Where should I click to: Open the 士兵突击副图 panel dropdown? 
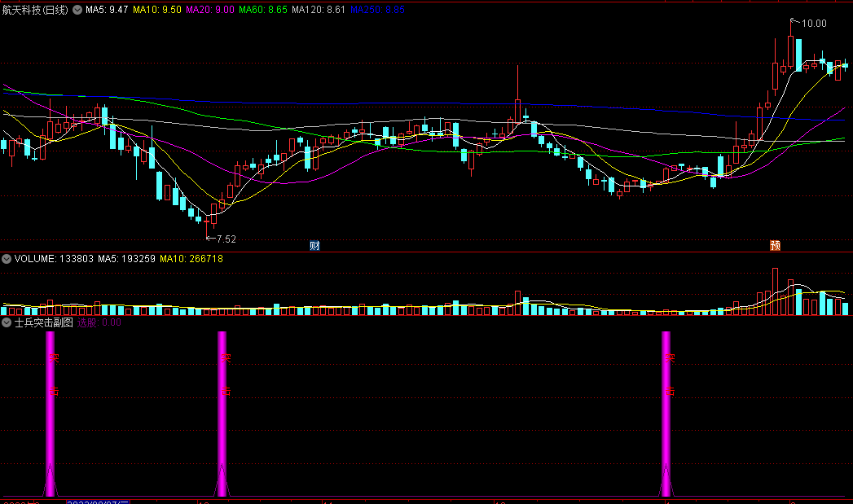click(7, 322)
